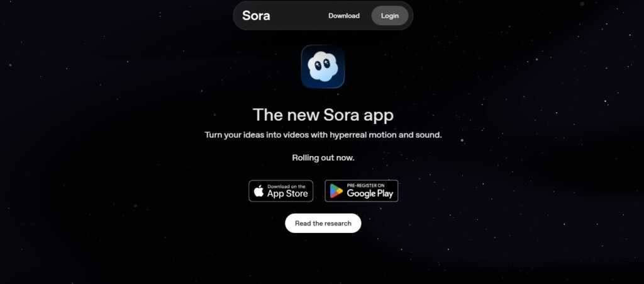Click the Google Play triangle logo
The width and height of the screenshot is (644, 284).
(x=336, y=191)
